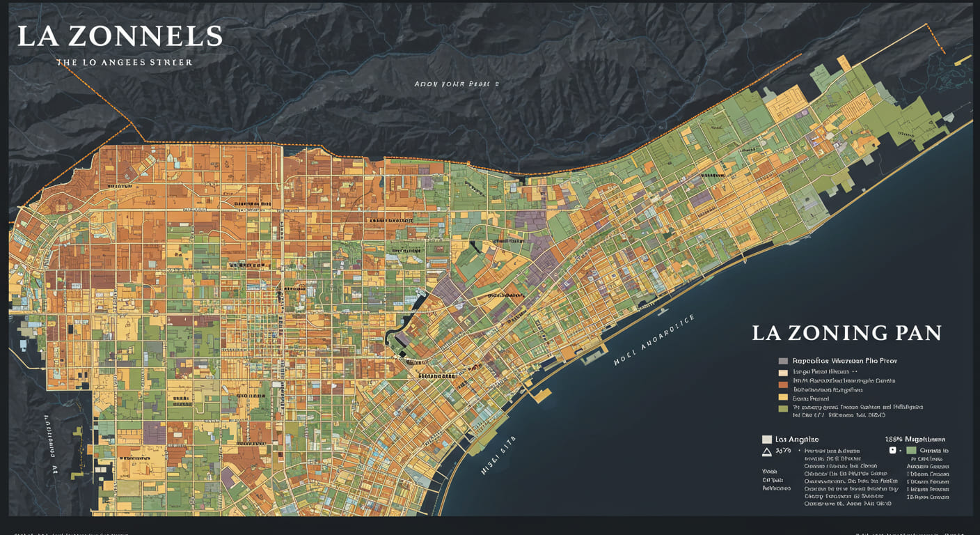
Task: Click the 'LA ZONNELS' main title
Action: (120, 36)
